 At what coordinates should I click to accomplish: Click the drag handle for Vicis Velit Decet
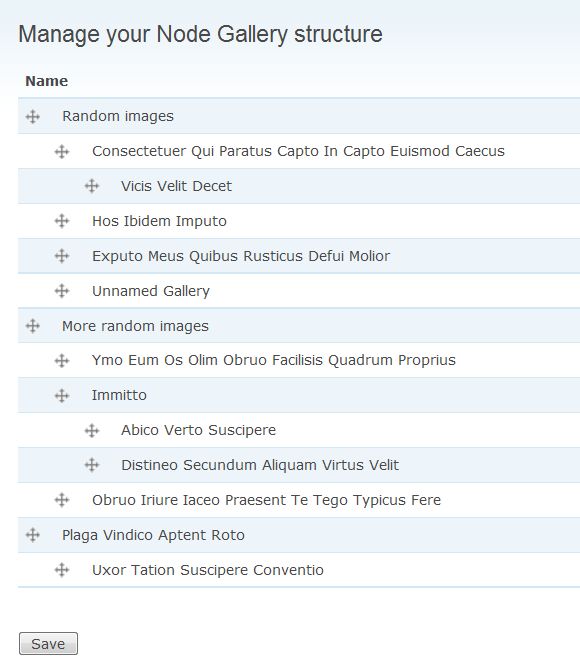92,186
